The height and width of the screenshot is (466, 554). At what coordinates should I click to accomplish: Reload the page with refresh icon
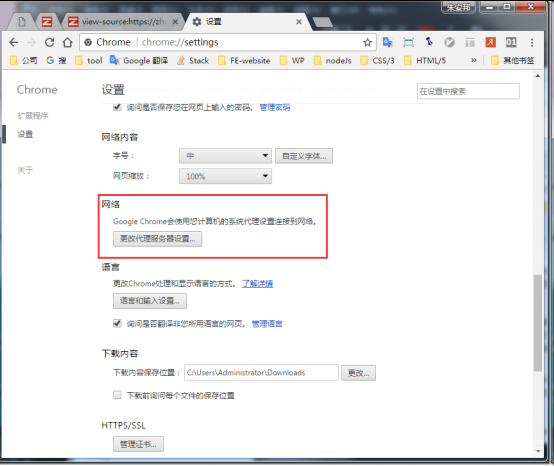click(49, 42)
